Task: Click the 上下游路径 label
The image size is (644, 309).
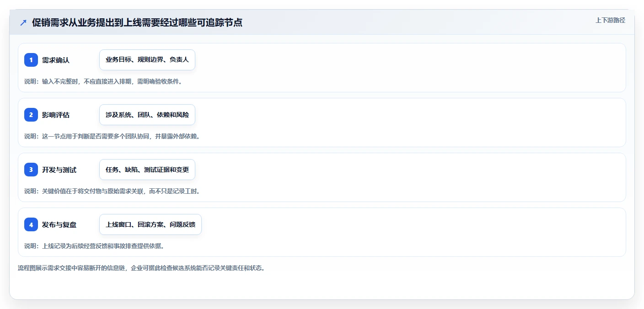Action: [x=610, y=20]
